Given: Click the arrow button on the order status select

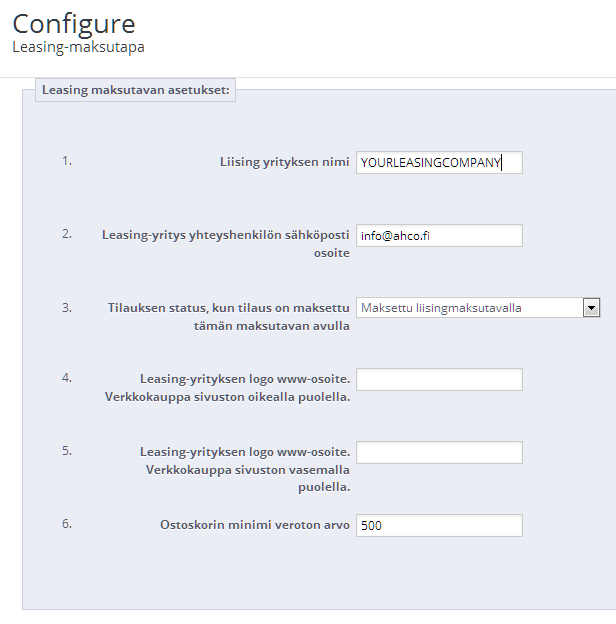Looking at the screenshot, I should [591, 308].
